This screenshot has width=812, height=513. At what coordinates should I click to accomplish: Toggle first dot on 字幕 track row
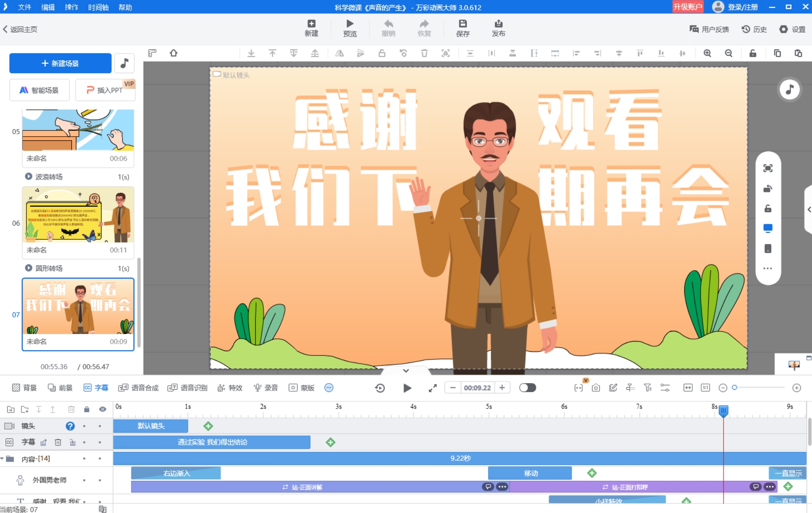point(84,442)
